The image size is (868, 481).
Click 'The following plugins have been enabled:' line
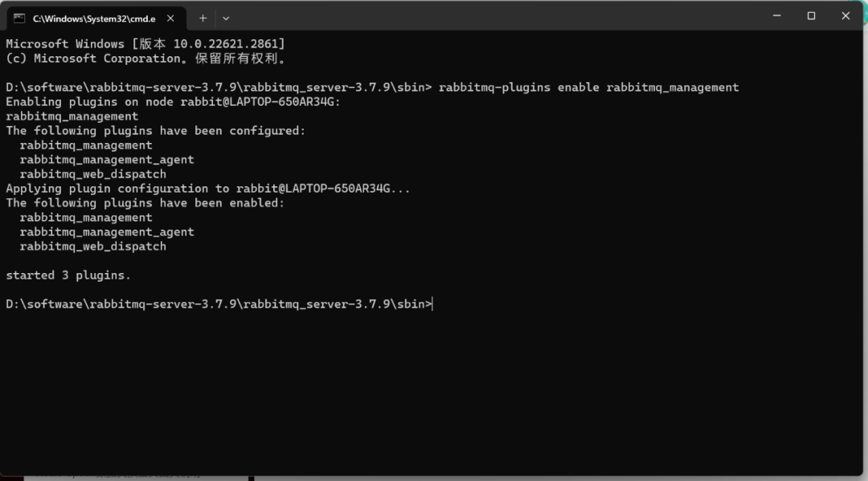[x=145, y=203]
